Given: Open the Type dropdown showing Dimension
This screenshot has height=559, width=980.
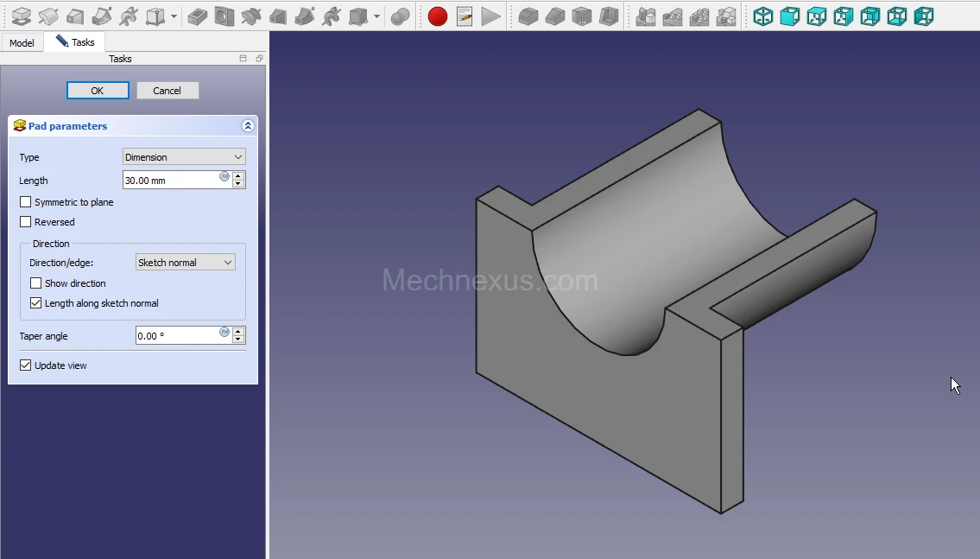Looking at the screenshot, I should (184, 157).
